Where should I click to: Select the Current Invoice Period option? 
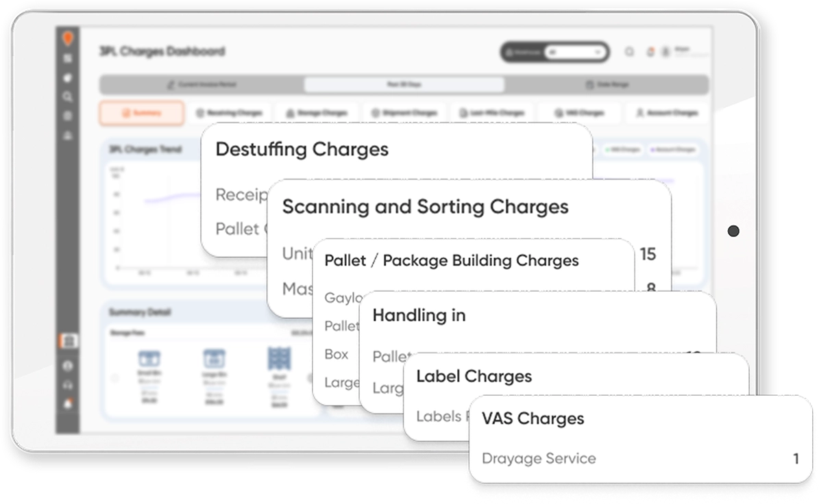[x=202, y=85]
